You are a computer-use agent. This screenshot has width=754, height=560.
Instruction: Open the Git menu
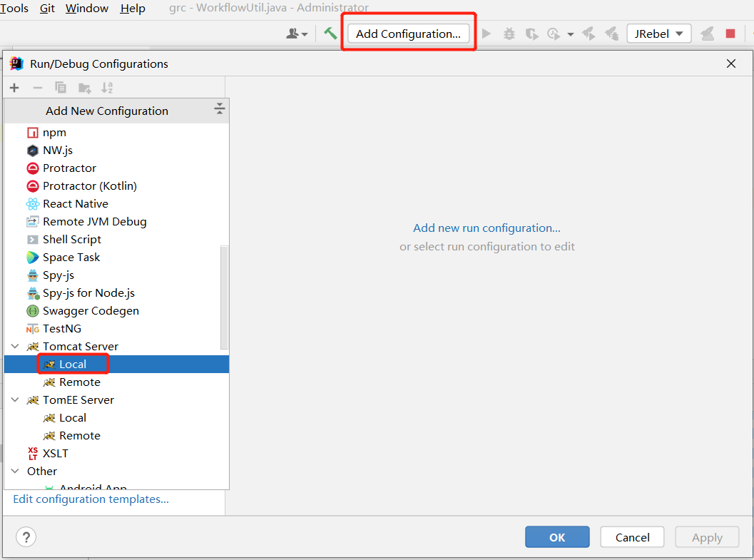tap(47, 8)
